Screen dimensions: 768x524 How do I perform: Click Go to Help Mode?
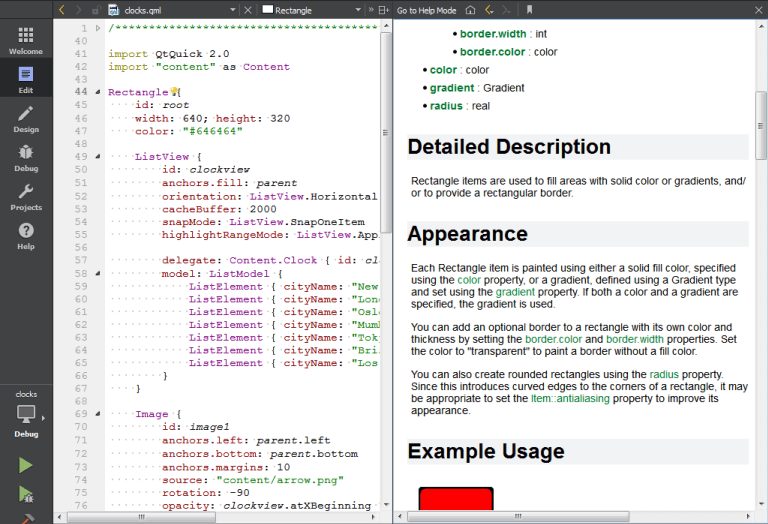pyautogui.click(x=426, y=10)
